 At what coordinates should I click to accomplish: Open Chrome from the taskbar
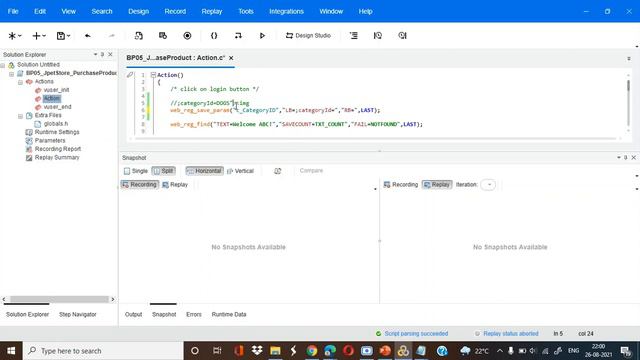pyautogui.click(x=312, y=351)
